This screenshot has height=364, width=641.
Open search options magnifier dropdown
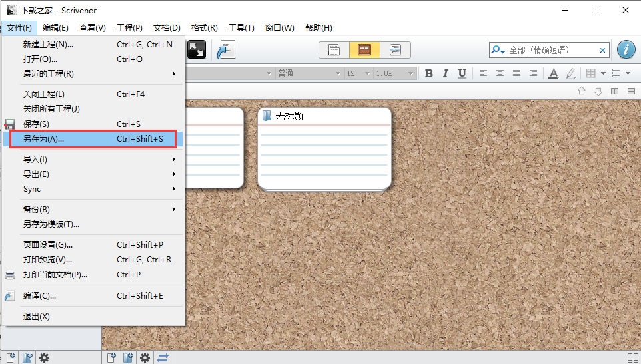(498, 50)
